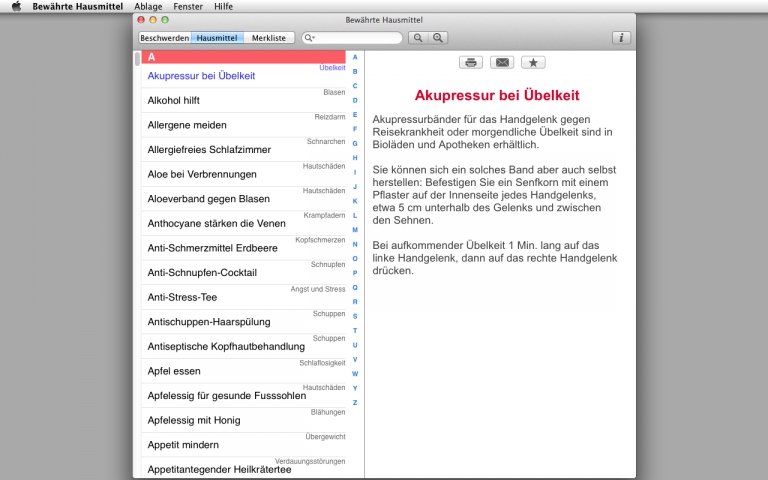
Task: Open the search field magnifier dropdown
Action: [x=310, y=38]
